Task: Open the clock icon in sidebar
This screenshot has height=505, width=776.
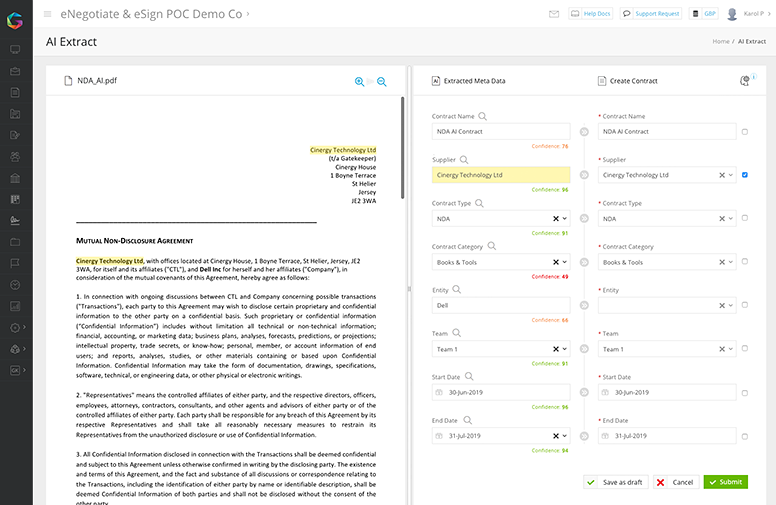Action: click(x=15, y=285)
